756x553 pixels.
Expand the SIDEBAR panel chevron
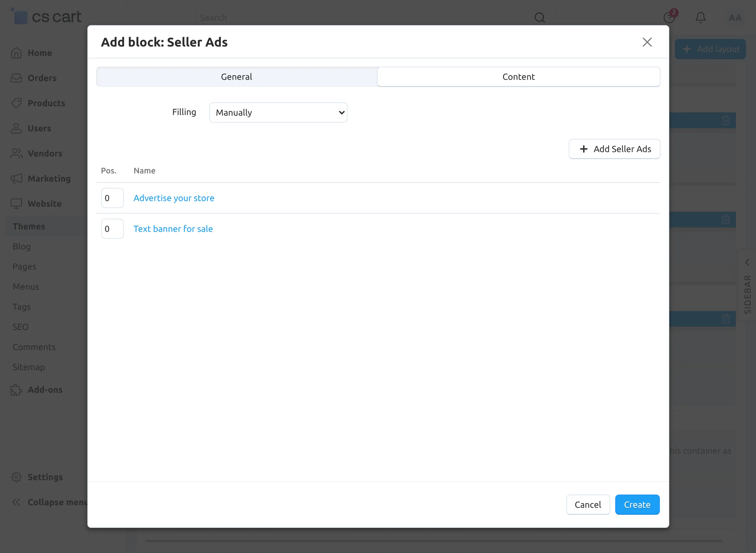[747, 262]
